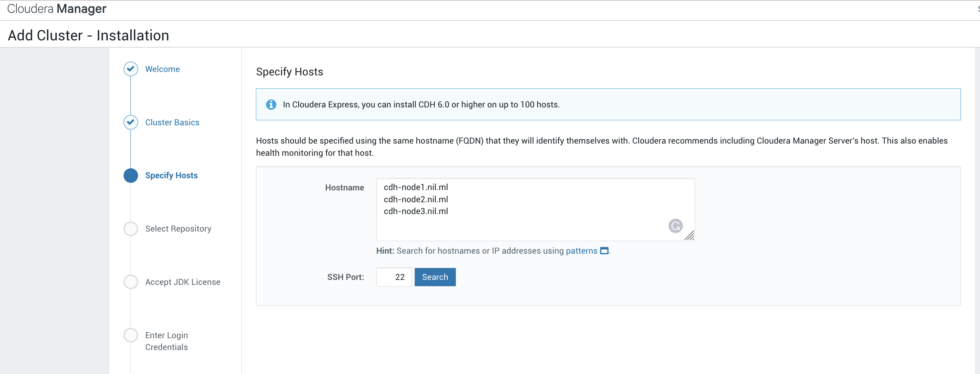Image resolution: width=980 pixels, height=374 pixels.
Task: Click the Search button
Action: pyautogui.click(x=435, y=277)
